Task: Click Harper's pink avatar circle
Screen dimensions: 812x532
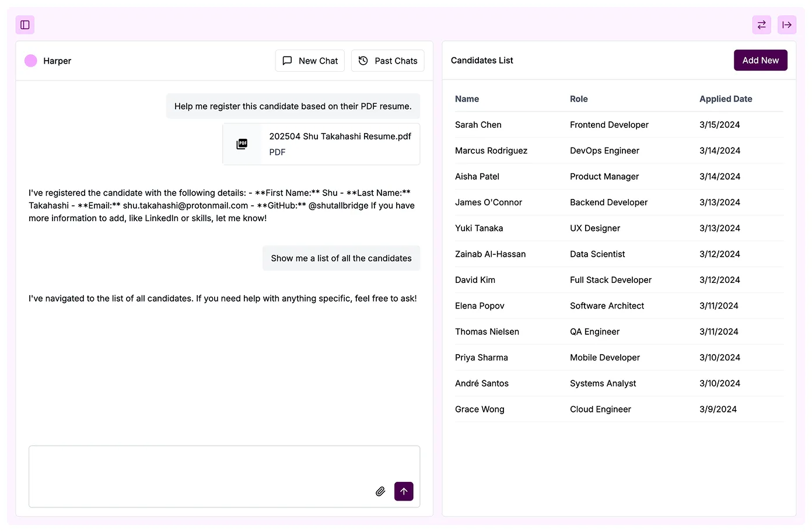Action: 31,61
